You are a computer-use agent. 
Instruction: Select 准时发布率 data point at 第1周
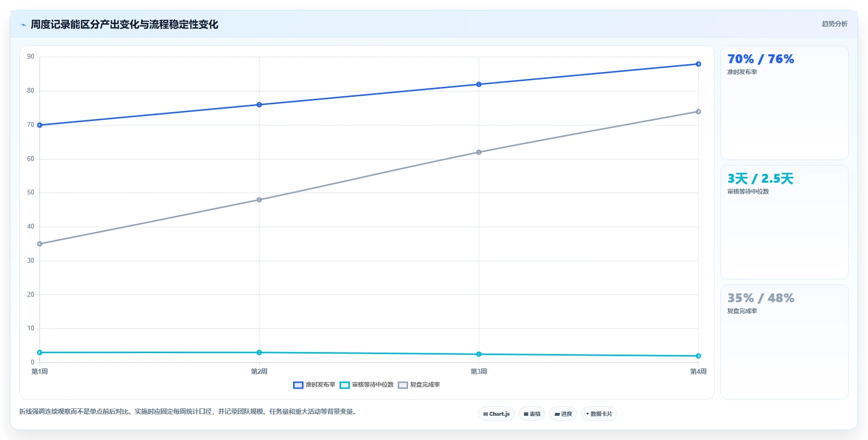coord(40,125)
